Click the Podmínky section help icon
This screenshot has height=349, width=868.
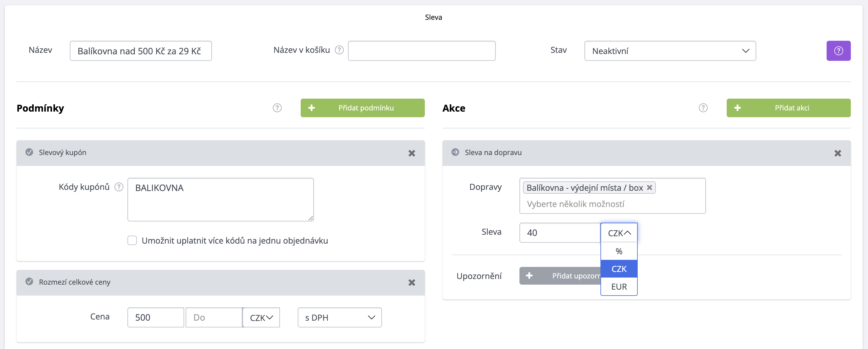[277, 108]
